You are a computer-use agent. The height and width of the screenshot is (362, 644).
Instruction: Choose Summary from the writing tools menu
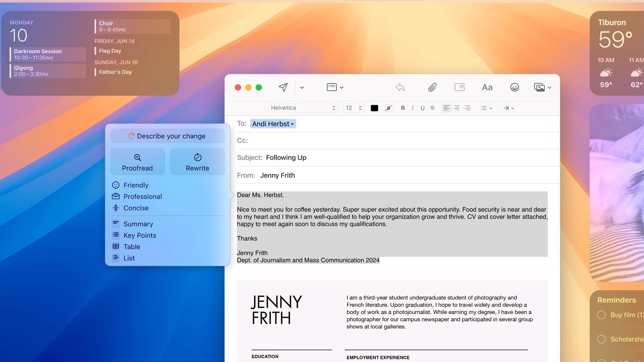click(x=138, y=224)
